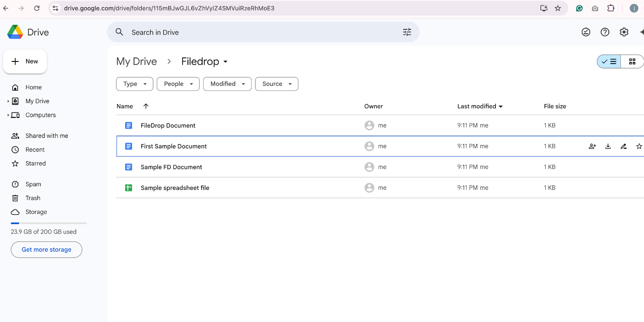Viewport: 644px width, 322px height.
Task: Open advanced search filter options icon
Action: tap(407, 32)
